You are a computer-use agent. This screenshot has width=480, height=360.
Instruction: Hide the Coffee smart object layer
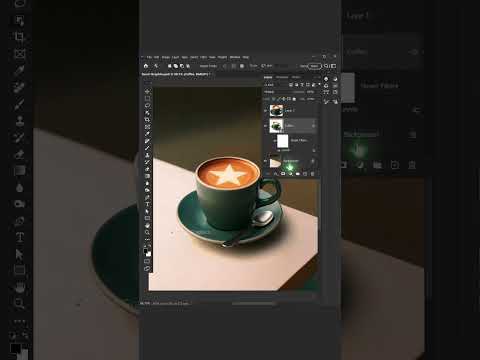(265, 126)
